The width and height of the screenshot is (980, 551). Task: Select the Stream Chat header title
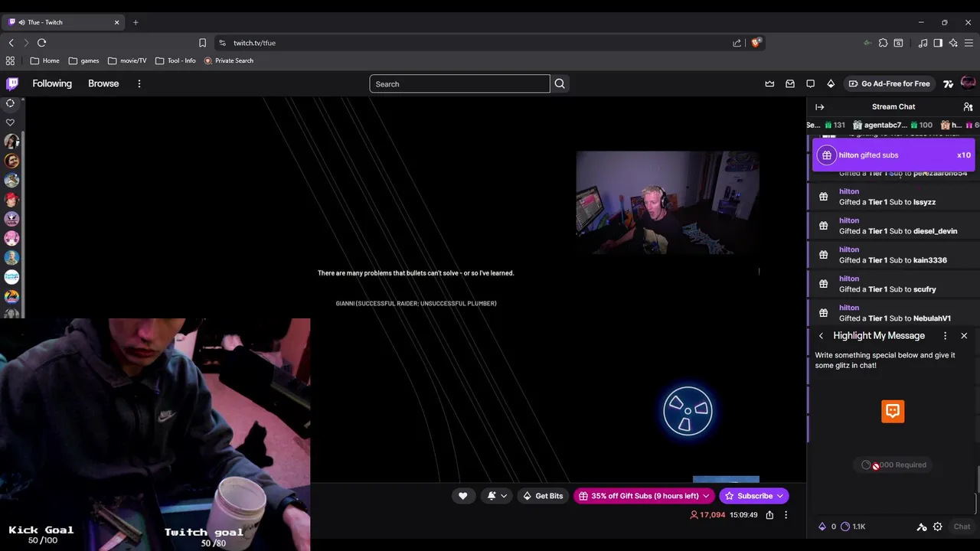tap(893, 107)
